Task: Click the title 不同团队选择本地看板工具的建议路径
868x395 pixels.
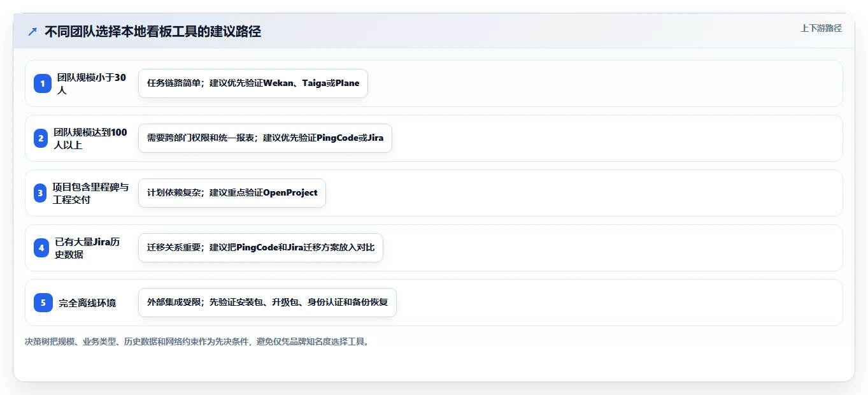Action: tap(153, 32)
